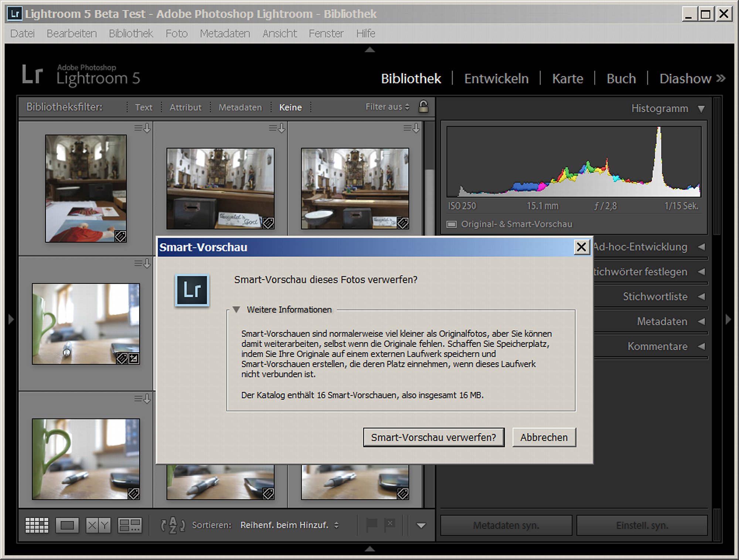Toggle sort direction A-Z icon
Viewport: 739px width, 560px height.
click(173, 525)
